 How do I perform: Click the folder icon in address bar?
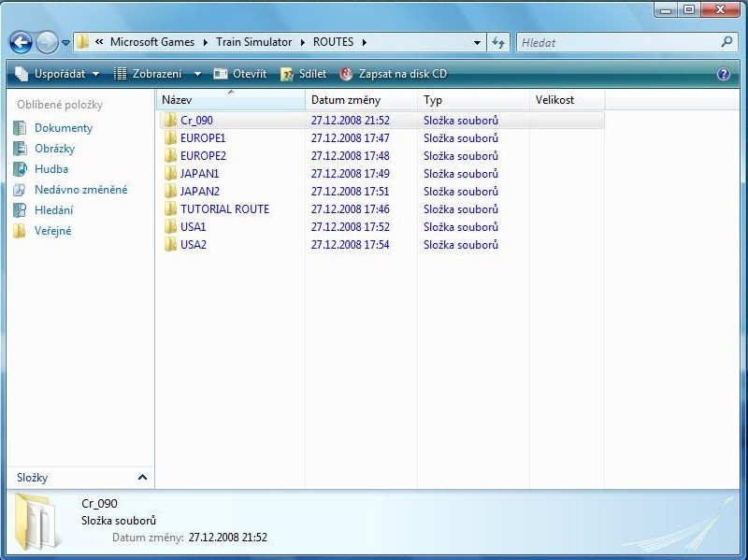[x=82, y=42]
